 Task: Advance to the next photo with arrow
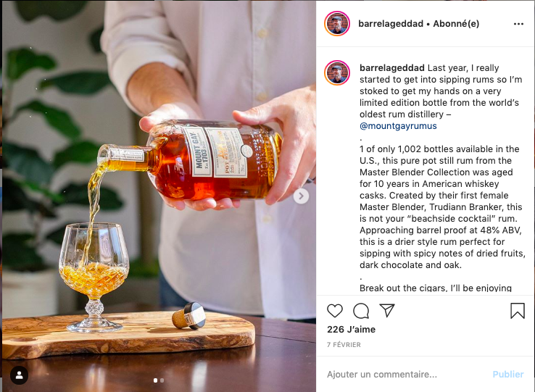coord(301,196)
